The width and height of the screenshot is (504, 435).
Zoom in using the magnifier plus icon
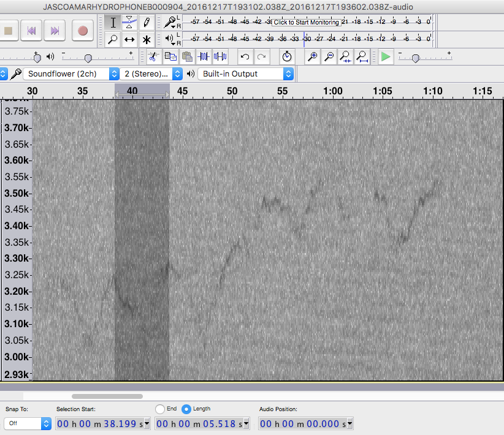[x=313, y=57]
